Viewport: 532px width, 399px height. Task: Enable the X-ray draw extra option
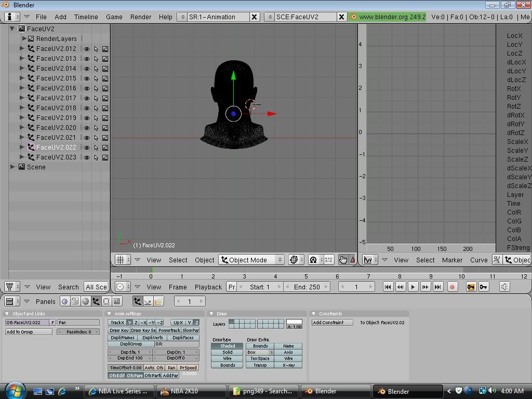click(288, 365)
